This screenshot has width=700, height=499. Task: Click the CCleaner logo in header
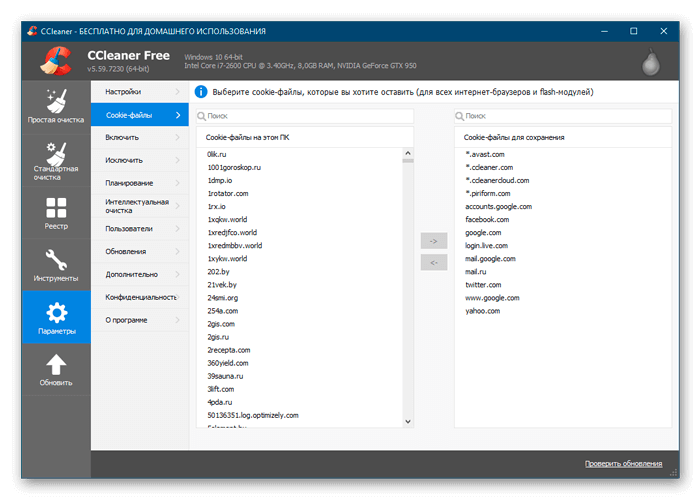click(x=56, y=61)
